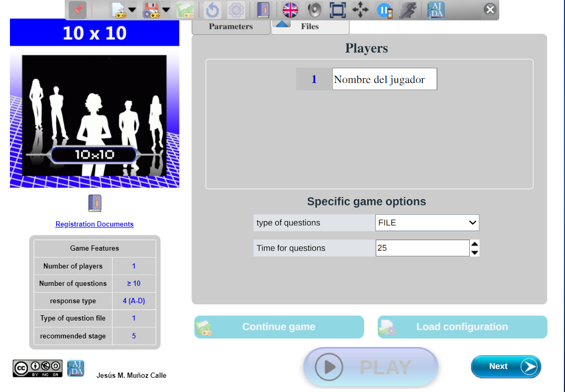
Task: Switch to the Parameters tab
Action: coord(230,26)
